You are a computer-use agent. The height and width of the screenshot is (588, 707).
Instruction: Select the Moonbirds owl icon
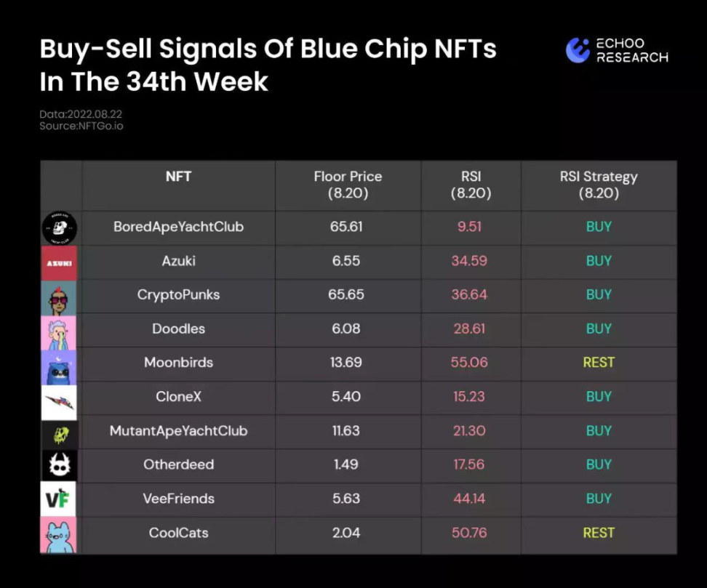(59, 364)
